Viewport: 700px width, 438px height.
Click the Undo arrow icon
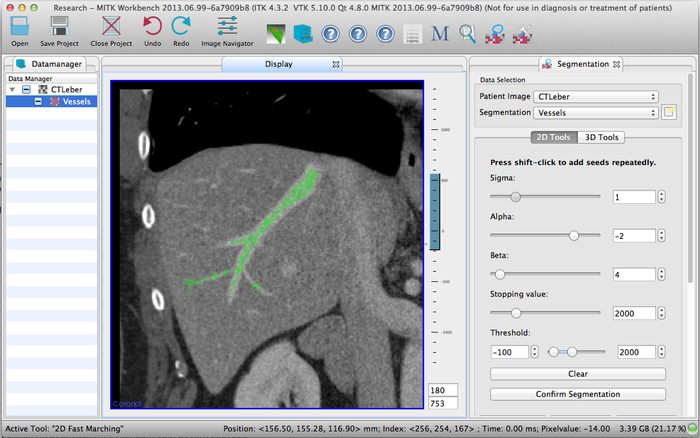click(x=152, y=27)
